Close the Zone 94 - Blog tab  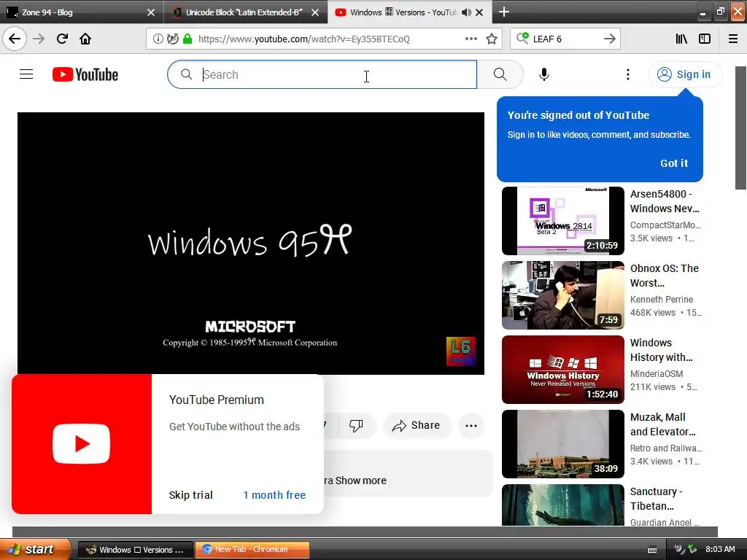[x=151, y=12]
